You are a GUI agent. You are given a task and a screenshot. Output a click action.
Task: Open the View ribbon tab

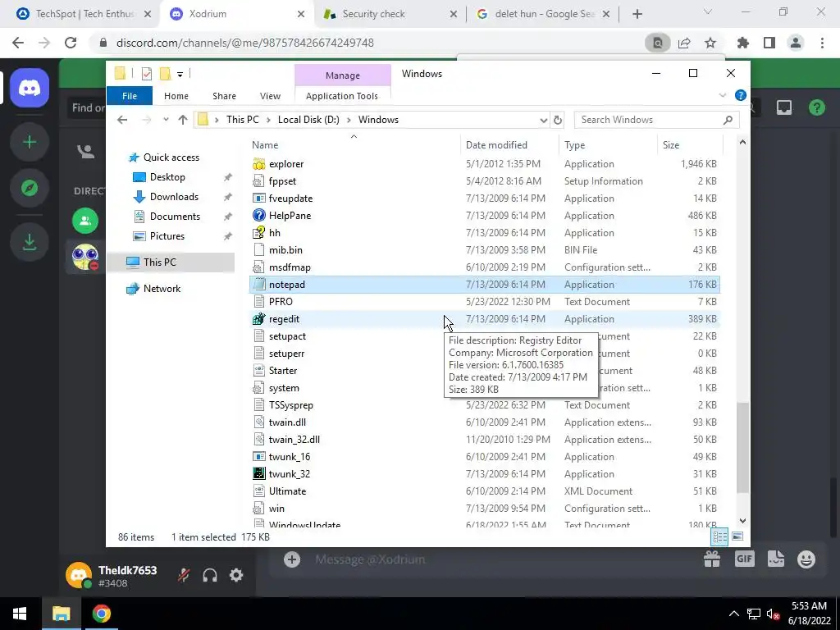(x=270, y=96)
